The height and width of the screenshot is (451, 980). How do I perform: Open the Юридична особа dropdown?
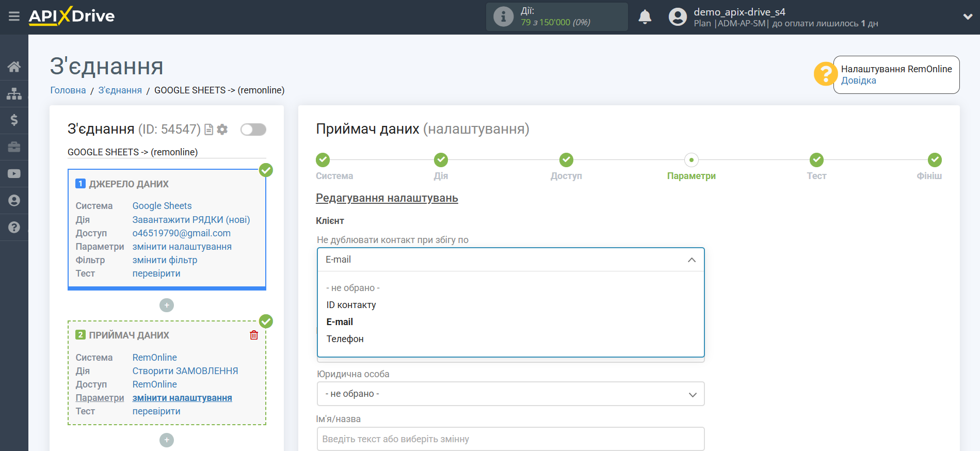[x=510, y=394]
